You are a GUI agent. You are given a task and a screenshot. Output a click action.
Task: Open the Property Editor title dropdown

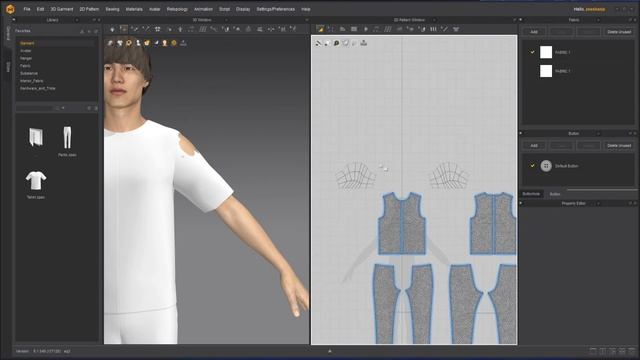tap(598, 203)
